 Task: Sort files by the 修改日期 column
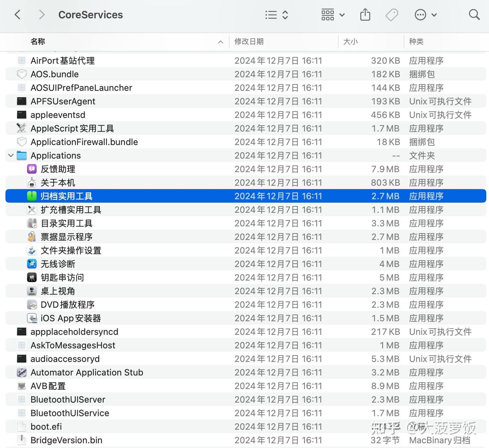point(249,41)
